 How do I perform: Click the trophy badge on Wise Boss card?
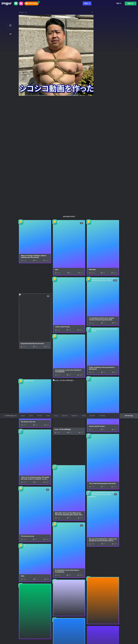coord(89,222)
